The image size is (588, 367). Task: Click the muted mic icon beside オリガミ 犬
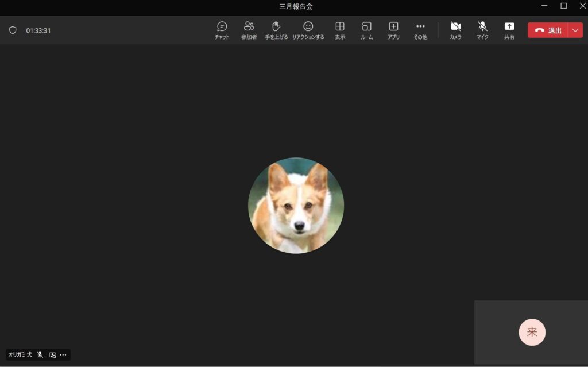40,355
